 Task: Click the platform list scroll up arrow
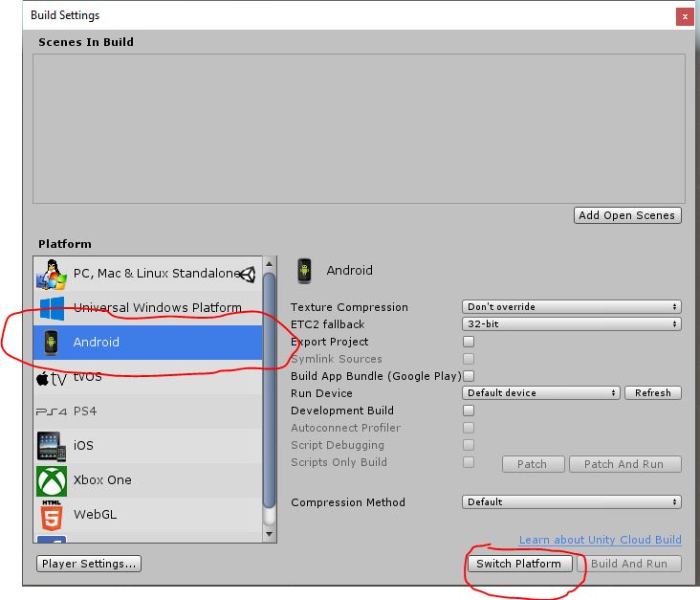click(x=270, y=264)
